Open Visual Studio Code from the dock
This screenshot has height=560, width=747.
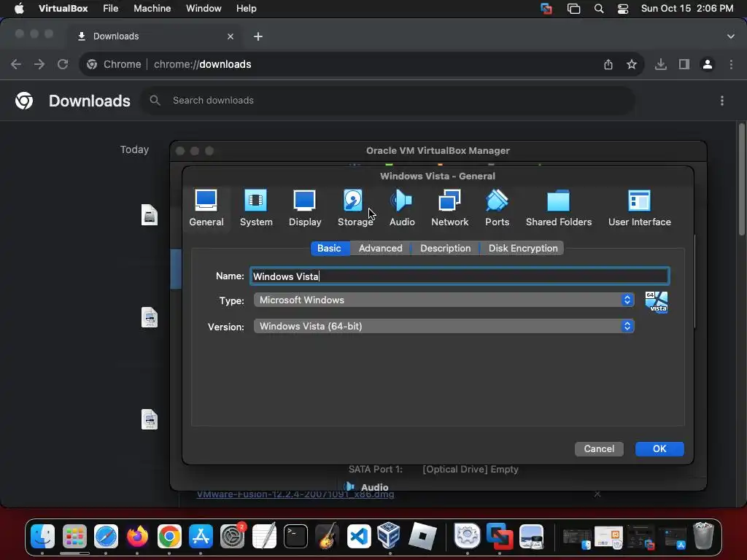click(x=359, y=536)
